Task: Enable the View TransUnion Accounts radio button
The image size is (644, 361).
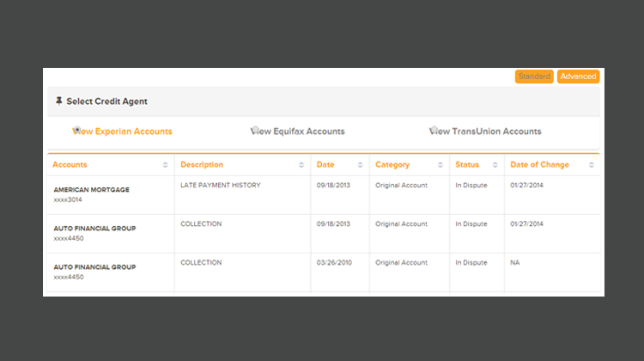Action: pos(434,132)
